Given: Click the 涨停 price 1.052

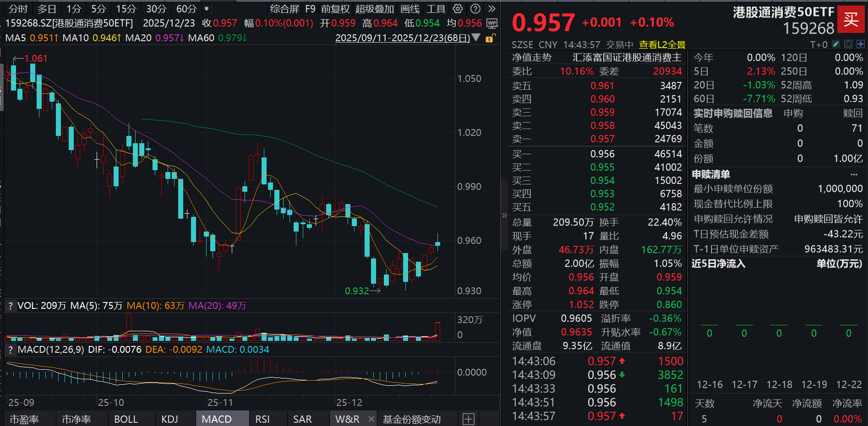Looking at the screenshot, I should point(581,305).
